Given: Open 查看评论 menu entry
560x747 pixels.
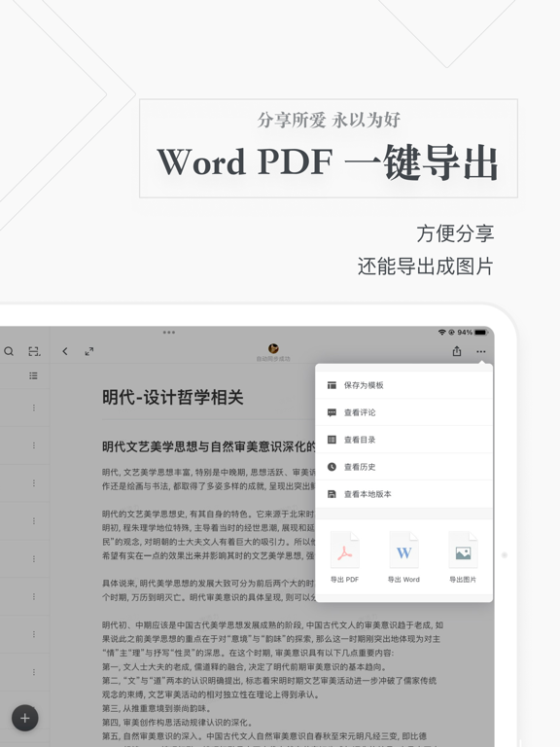Looking at the screenshot, I should pyautogui.click(x=403, y=412).
